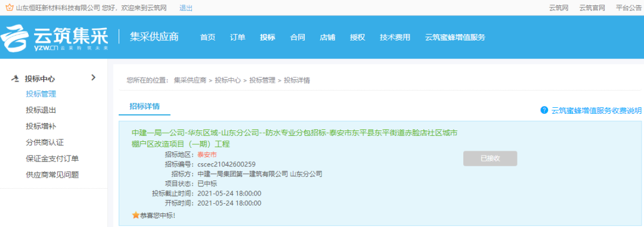
Task: Switch to the 招标详情 tab
Action: (x=144, y=106)
